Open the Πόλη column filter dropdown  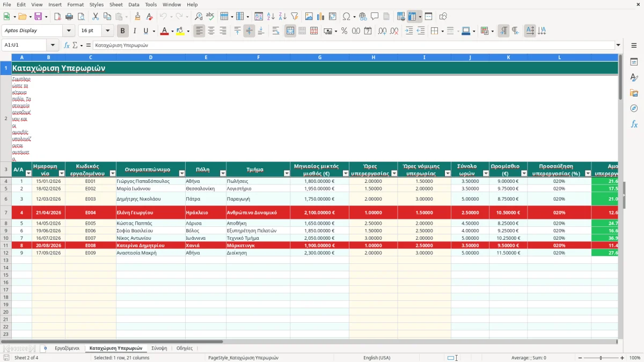pos(223,173)
